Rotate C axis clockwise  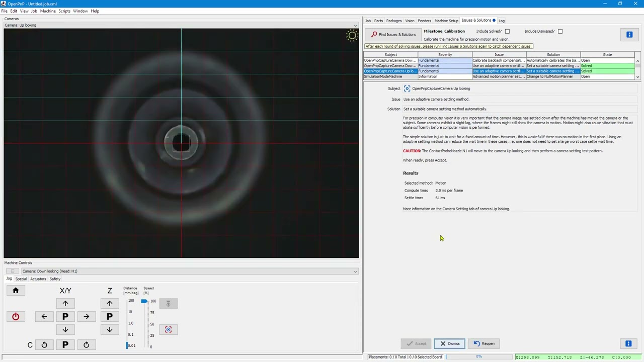86,345
